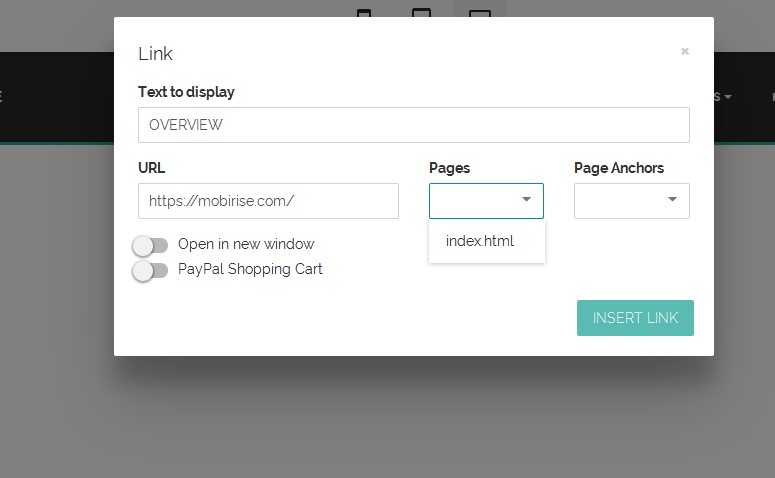
Task: Click the Link dialog title text
Action: (155, 54)
